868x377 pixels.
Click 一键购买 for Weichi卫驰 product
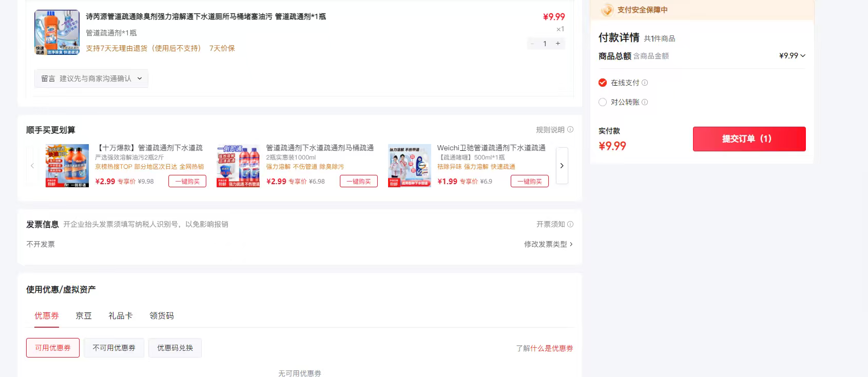tap(529, 181)
